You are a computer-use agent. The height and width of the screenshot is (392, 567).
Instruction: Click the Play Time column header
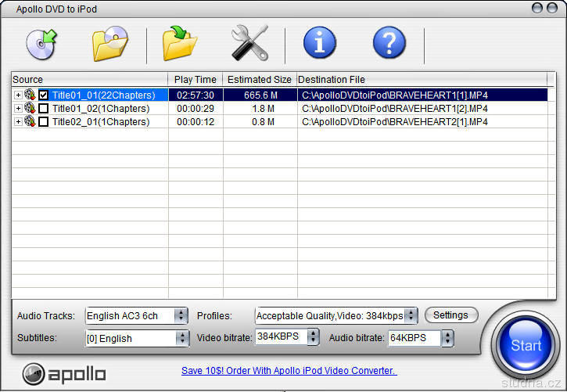click(x=196, y=80)
